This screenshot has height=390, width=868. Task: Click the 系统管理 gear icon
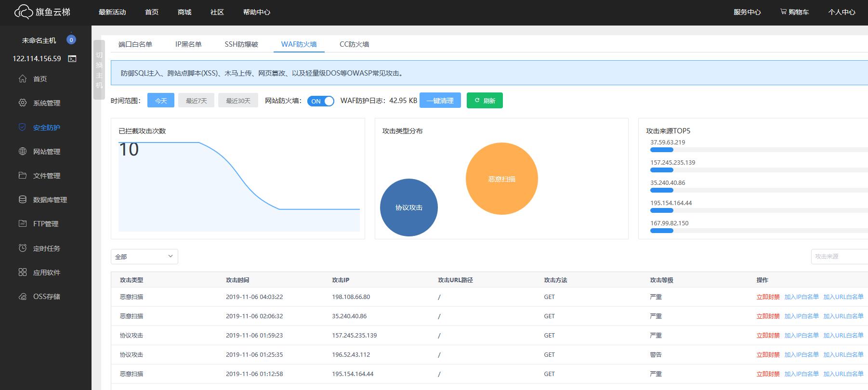23,103
